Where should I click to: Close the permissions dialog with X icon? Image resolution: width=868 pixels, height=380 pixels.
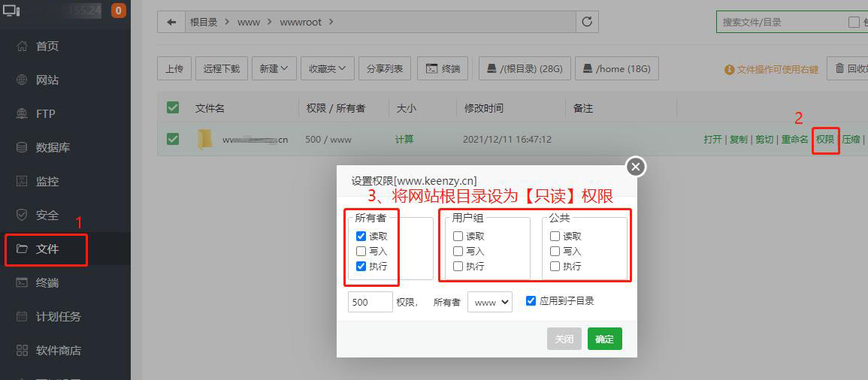point(636,167)
